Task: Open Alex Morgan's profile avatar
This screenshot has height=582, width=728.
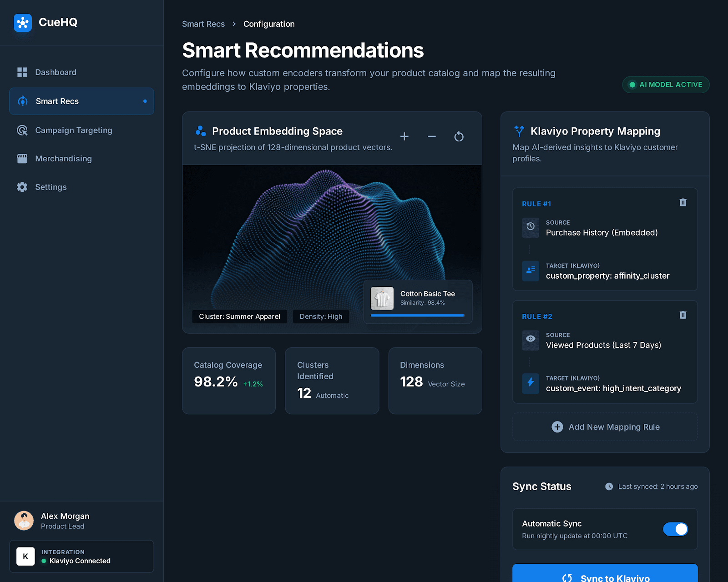Action: [x=24, y=520]
